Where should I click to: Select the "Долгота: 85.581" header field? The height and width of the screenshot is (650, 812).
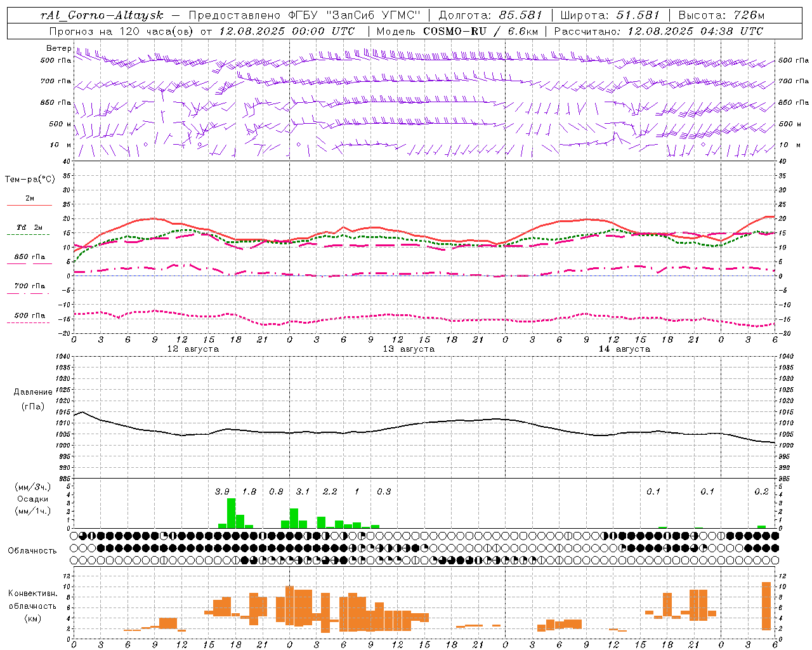pyautogui.click(x=490, y=15)
